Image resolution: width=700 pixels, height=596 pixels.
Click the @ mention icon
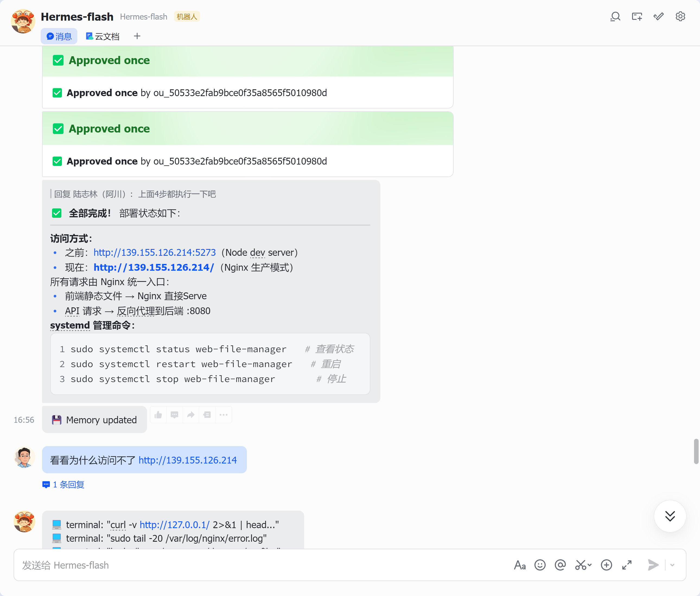tap(560, 565)
